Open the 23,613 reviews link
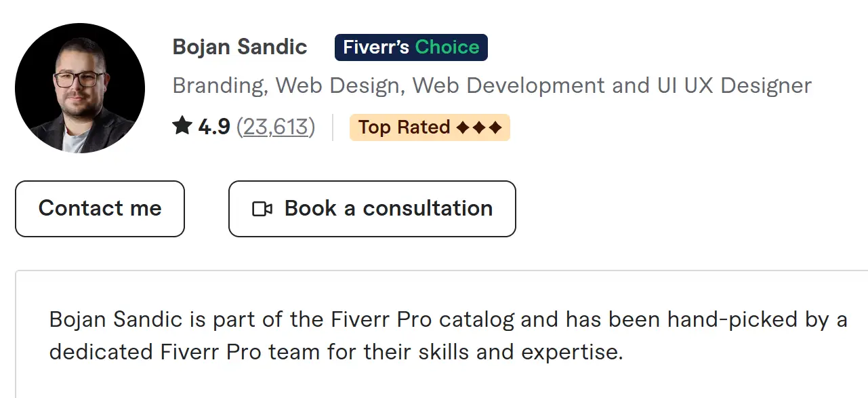Screen dimensions: 868x398 [x=276, y=127]
